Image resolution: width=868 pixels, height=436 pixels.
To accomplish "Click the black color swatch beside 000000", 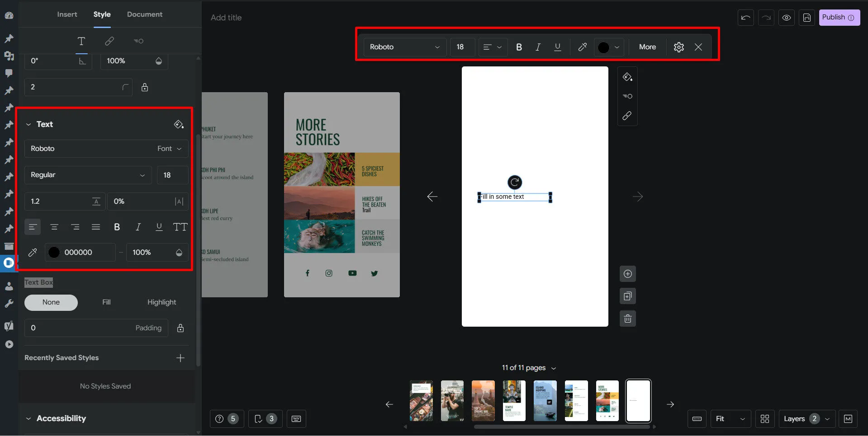I will click(x=54, y=253).
